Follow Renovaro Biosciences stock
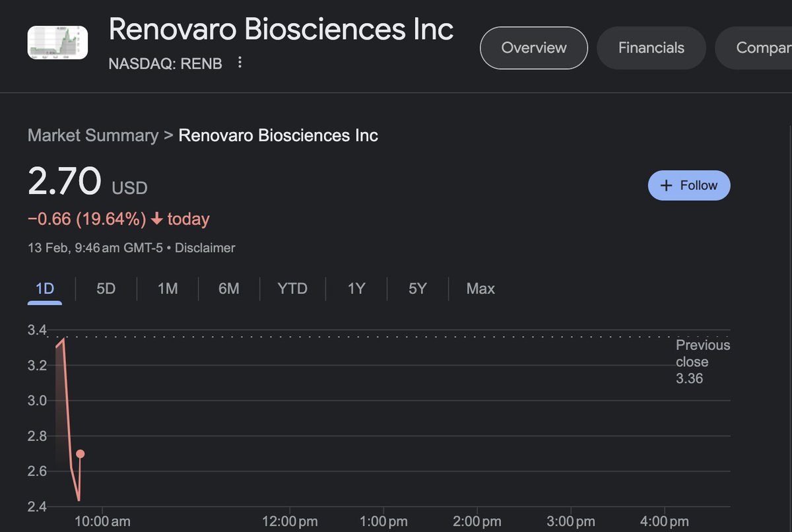Screen dimensions: 792x532 click(x=689, y=185)
